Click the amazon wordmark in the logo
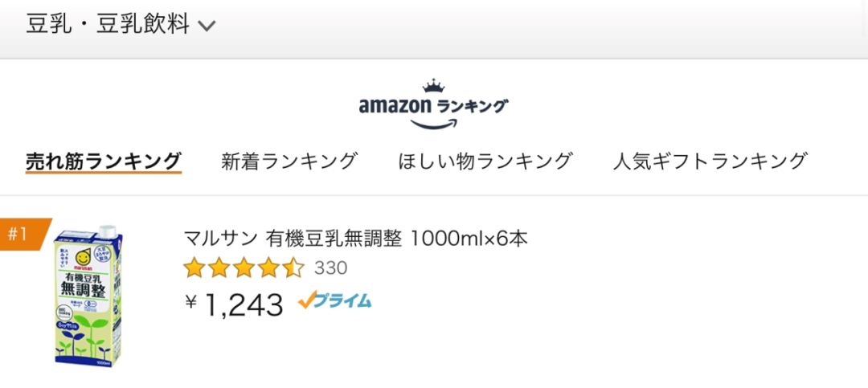 coord(394,105)
